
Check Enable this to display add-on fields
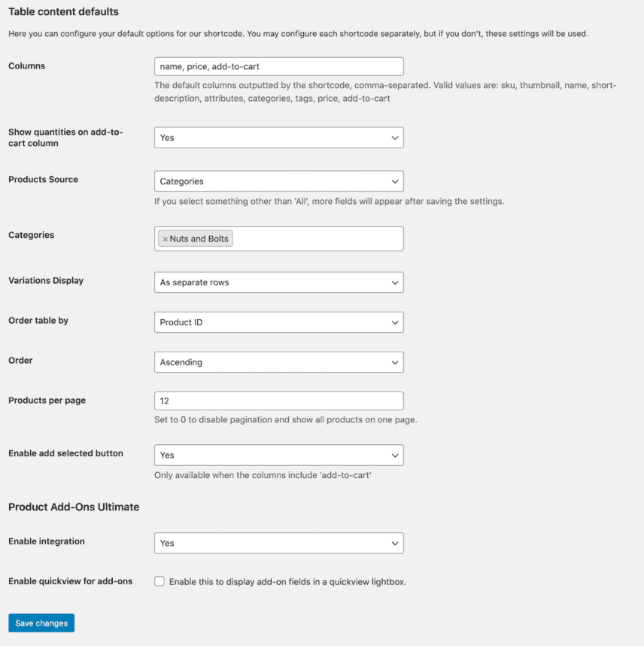tap(159, 581)
